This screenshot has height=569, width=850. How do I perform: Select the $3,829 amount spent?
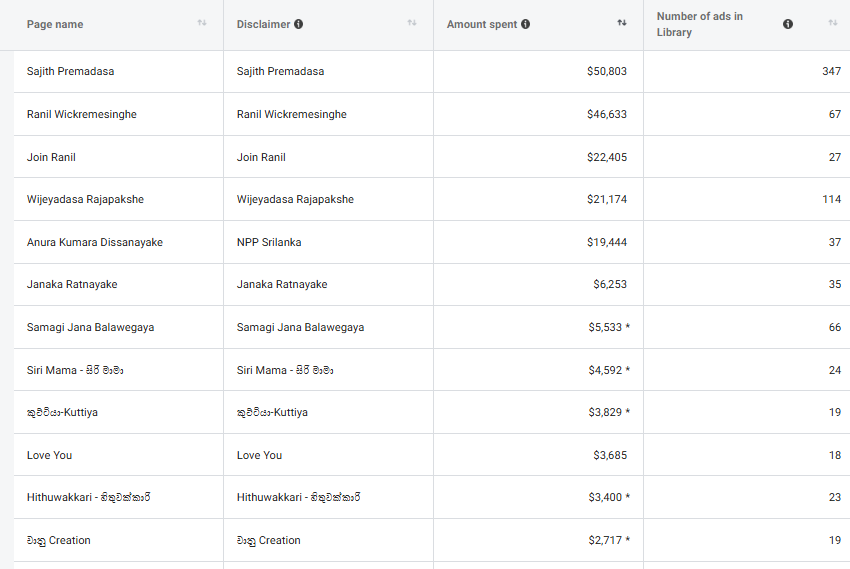click(x=605, y=412)
